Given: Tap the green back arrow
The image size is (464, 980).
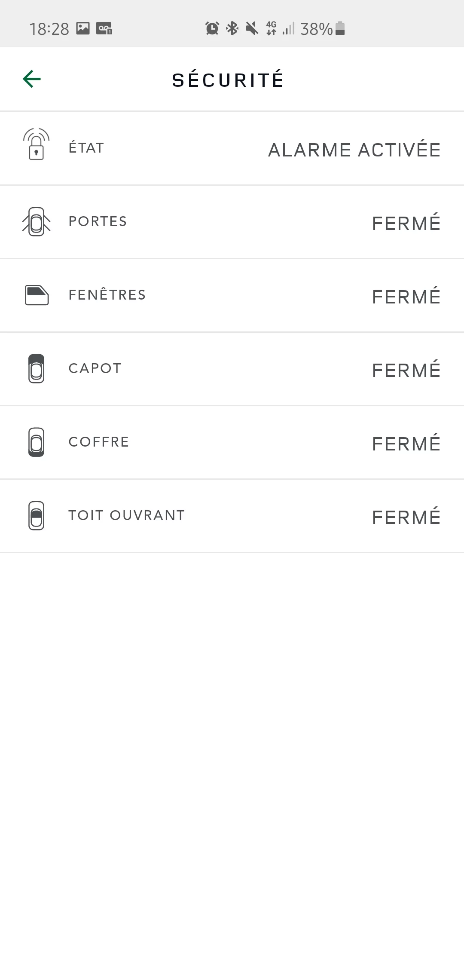Looking at the screenshot, I should 32,79.
